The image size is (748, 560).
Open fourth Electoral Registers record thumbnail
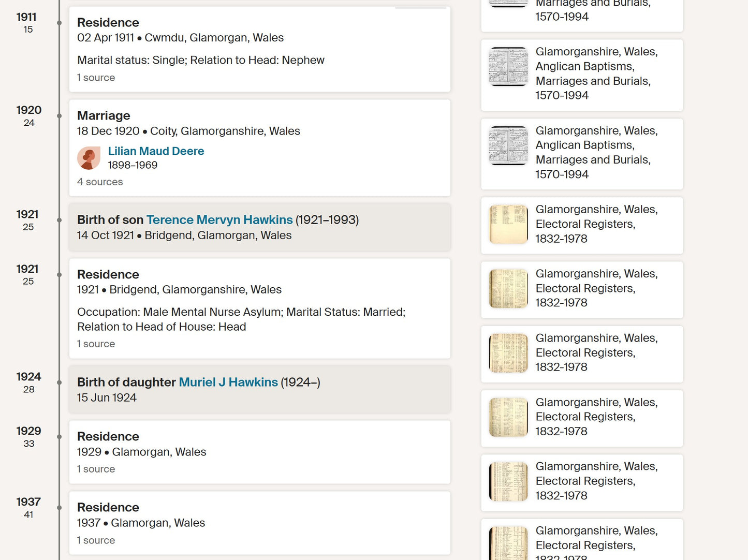[x=508, y=417]
